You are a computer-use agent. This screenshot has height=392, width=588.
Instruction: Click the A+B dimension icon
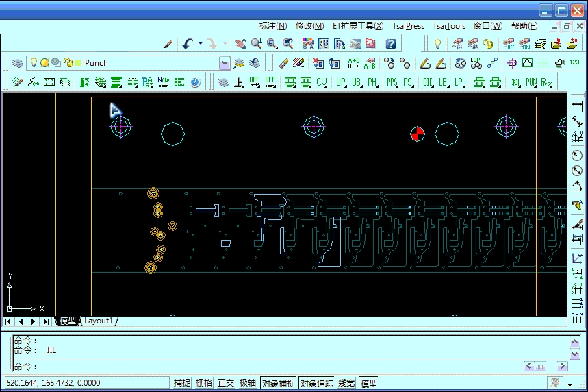[353, 63]
